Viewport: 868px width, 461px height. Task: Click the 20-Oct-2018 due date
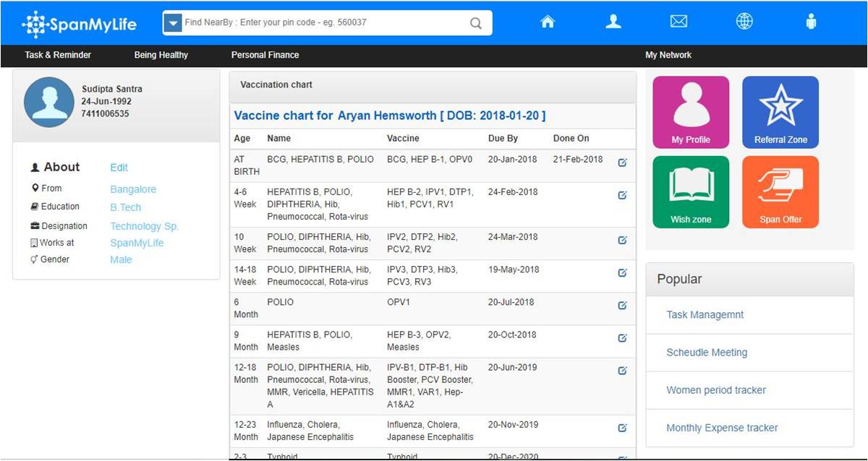pos(512,335)
